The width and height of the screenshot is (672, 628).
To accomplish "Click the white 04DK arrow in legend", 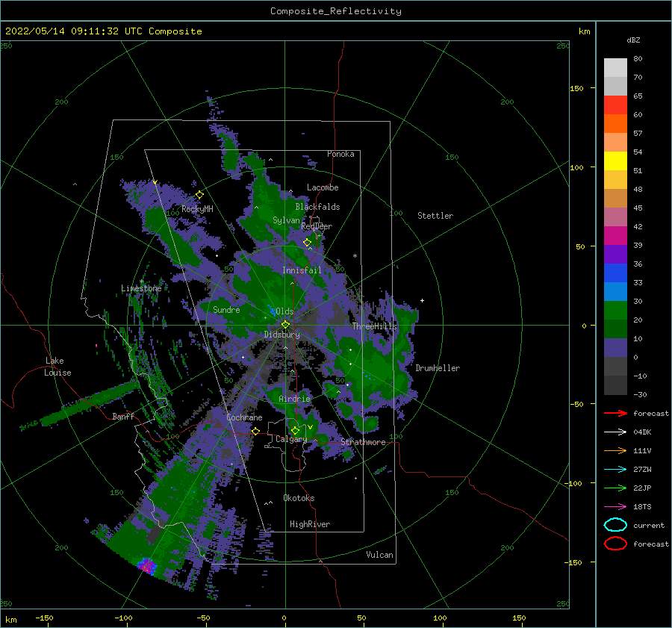I will pyautogui.click(x=615, y=432).
